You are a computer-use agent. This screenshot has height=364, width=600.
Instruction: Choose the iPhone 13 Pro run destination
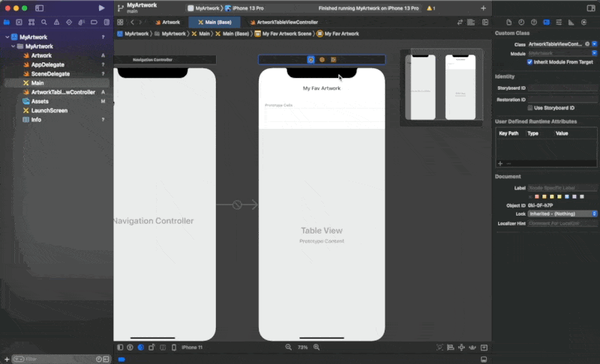[244, 8]
